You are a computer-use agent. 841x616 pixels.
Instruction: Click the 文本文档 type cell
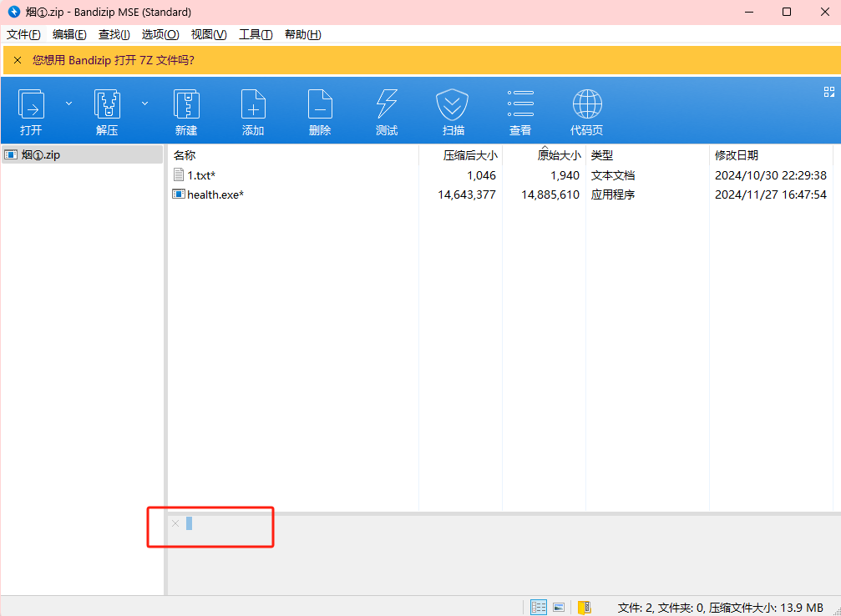click(x=613, y=175)
